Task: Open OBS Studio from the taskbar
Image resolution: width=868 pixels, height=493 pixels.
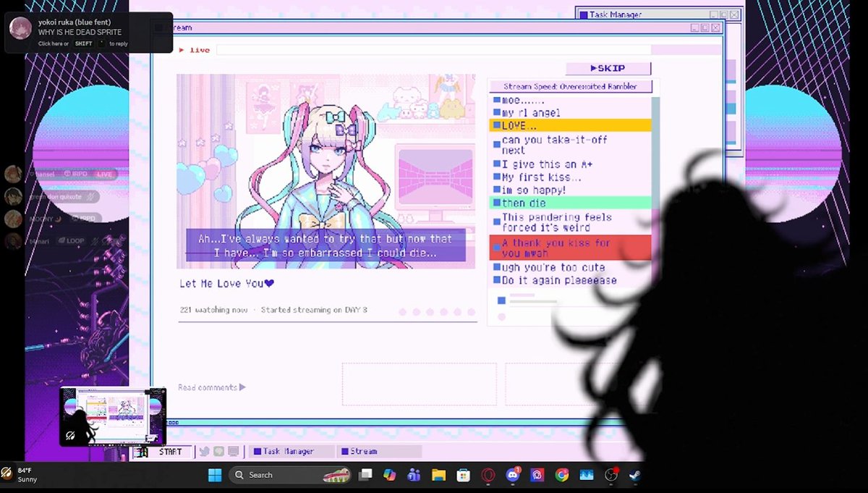Action: click(611, 475)
